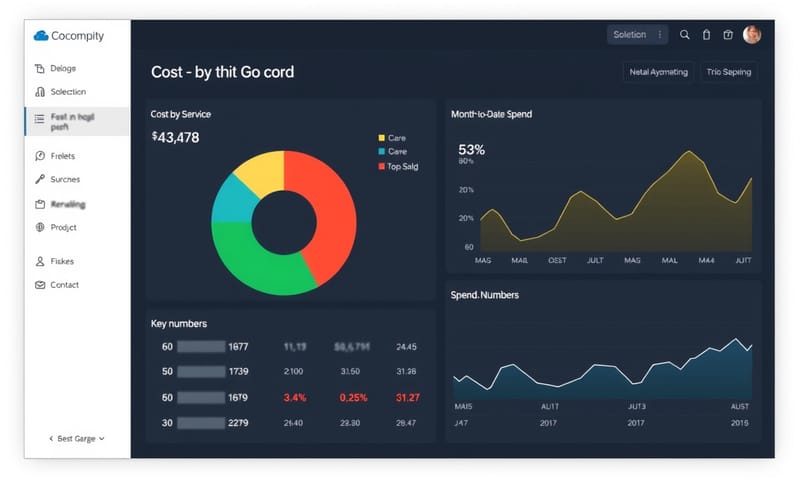
Task: Expand the Best Garge selector
Action: coord(77,438)
